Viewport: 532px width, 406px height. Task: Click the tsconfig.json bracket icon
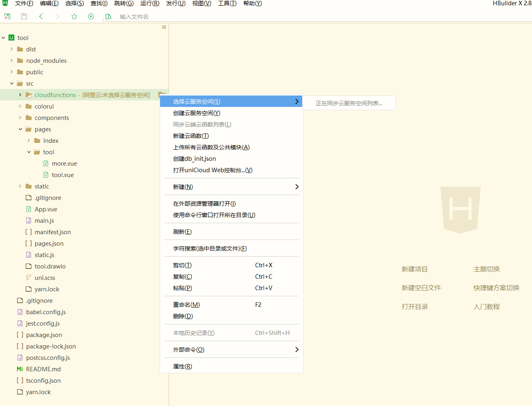(20, 380)
